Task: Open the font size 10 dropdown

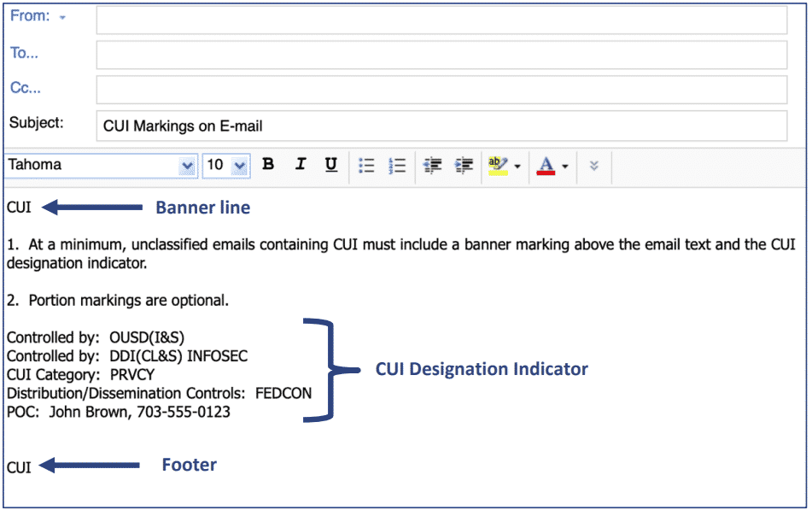Action: [x=240, y=167]
